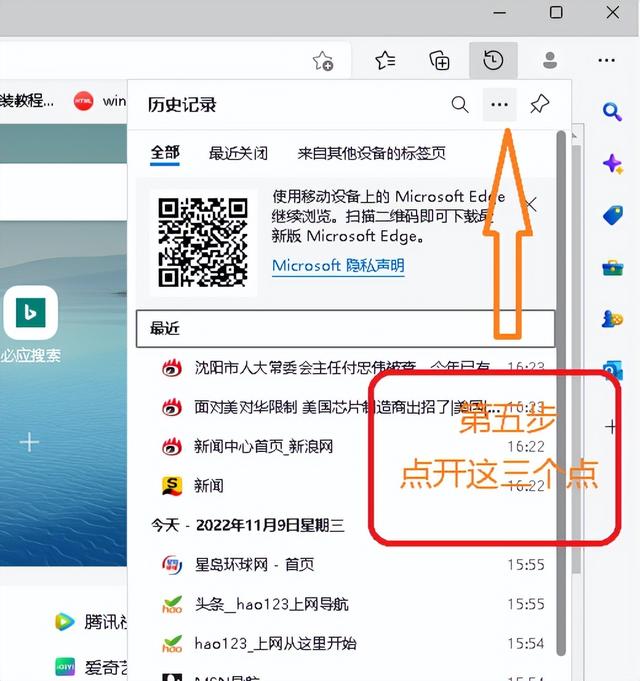Select the 今天 2022年11月9日星期三 date header

point(247,525)
